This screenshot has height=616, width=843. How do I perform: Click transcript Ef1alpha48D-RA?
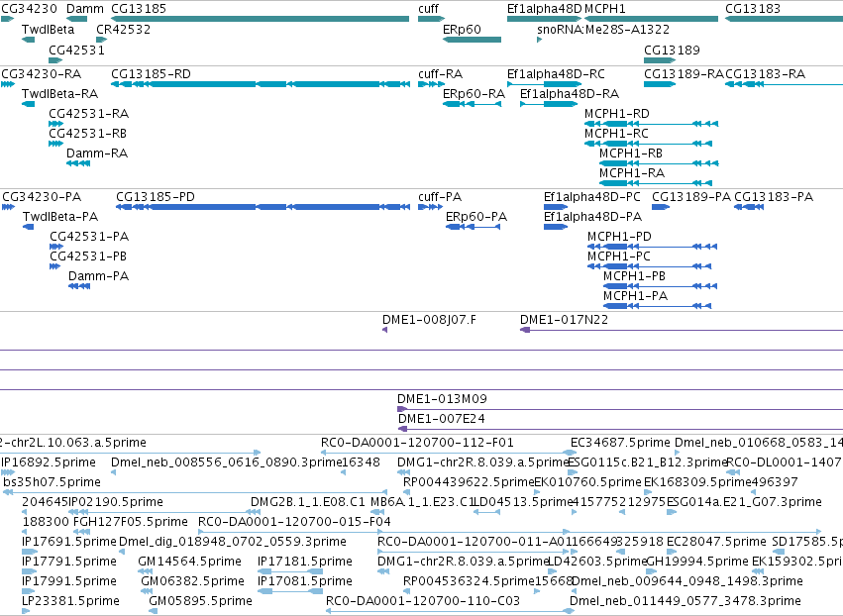pos(570,94)
